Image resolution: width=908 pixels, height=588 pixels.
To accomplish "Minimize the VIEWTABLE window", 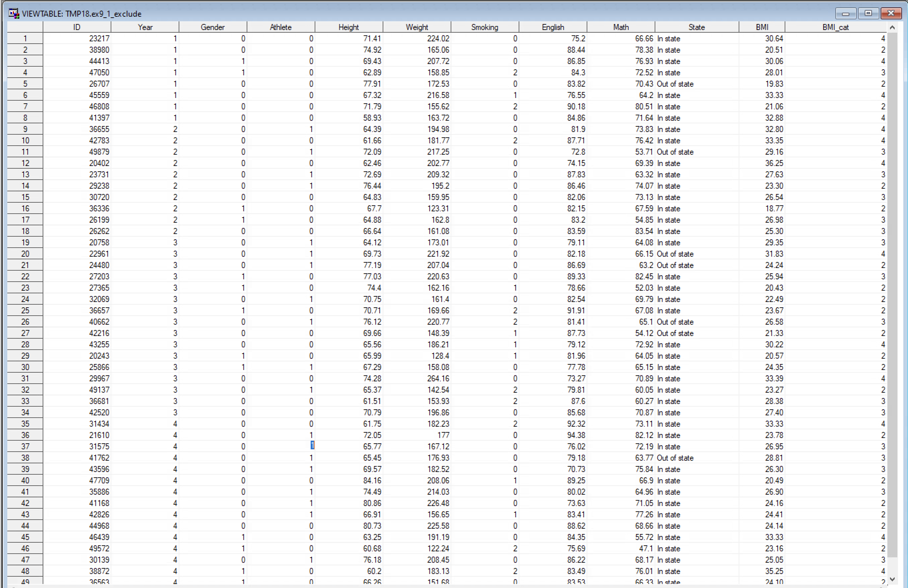I will (845, 13).
